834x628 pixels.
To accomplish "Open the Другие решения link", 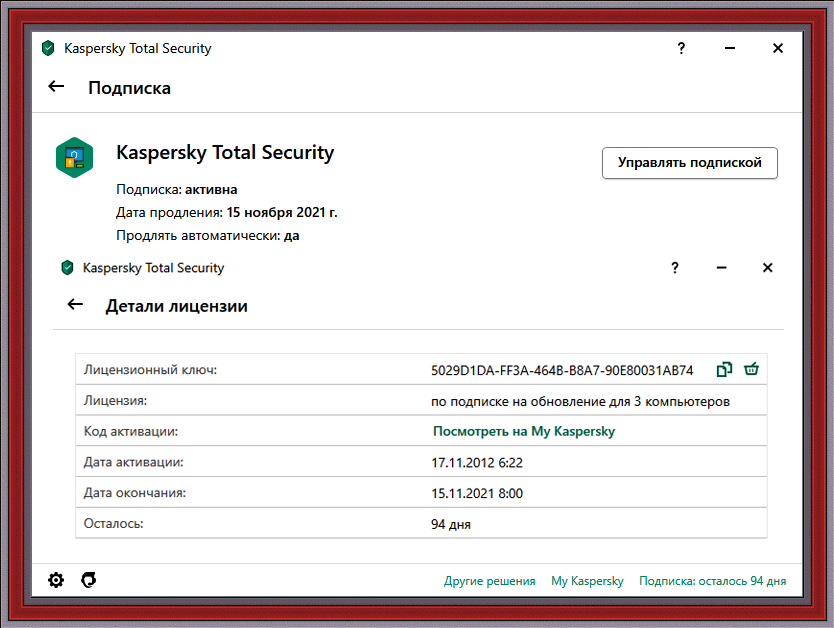I will 489,581.
